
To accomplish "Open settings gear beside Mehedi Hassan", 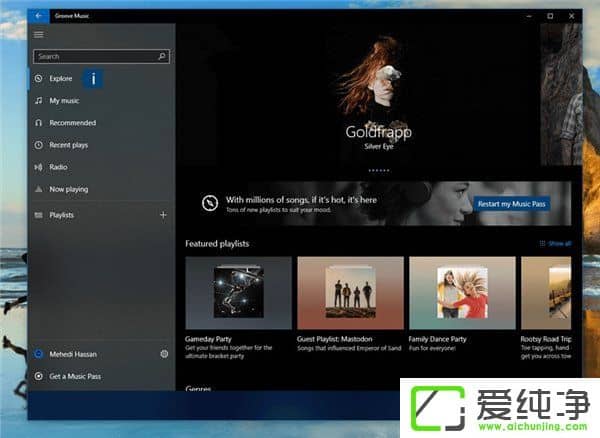I will click(x=164, y=354).
